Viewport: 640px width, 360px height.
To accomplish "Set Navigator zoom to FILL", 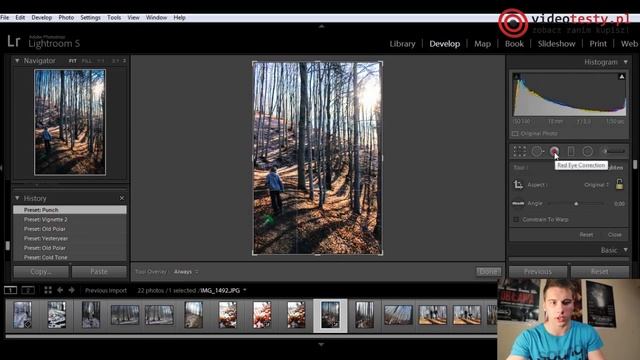I will point(87,61).
